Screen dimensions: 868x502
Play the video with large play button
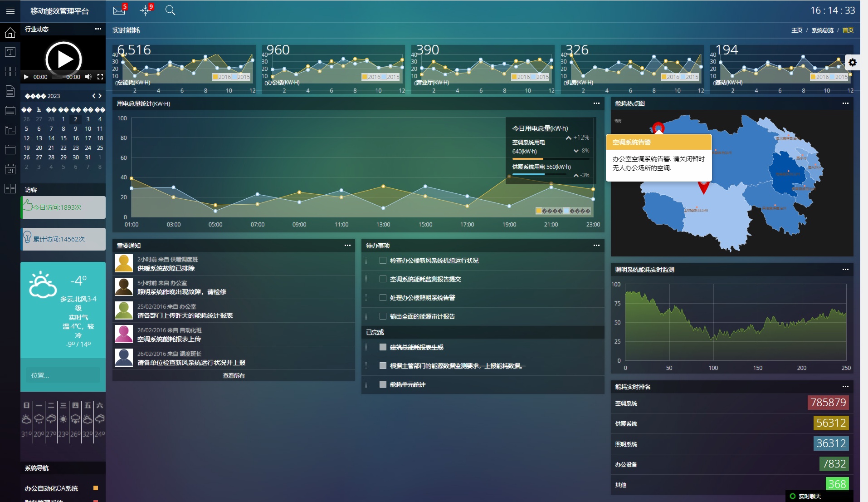coord(63,59)
